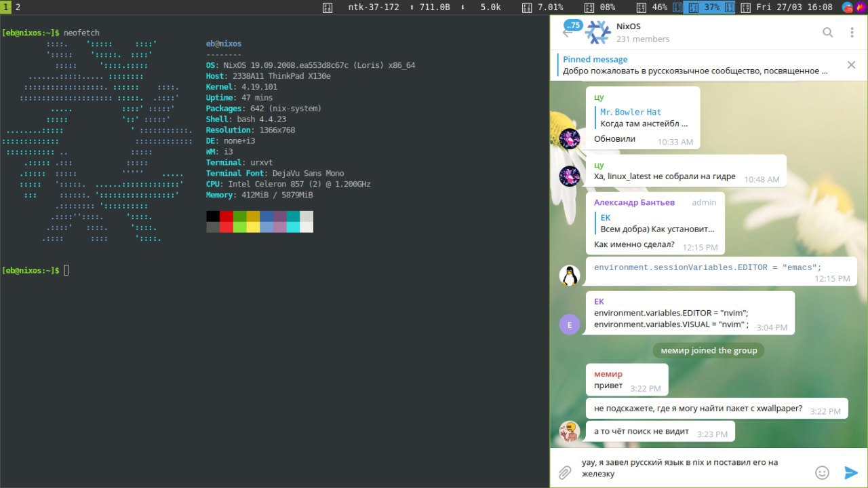Screen dimensions: 868x488
Task: Open the emoji picker smiley icon
Action: pyautogui.click(x=822, y=472)
